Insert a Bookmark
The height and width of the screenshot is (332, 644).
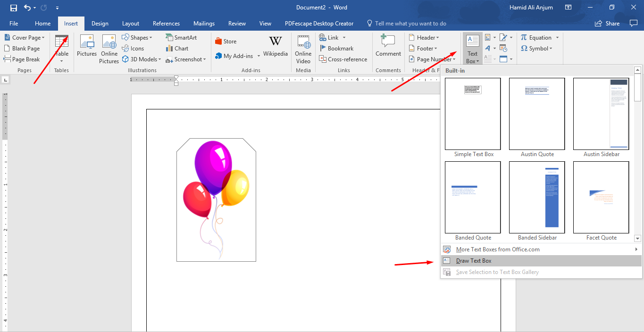coord(337,48)
